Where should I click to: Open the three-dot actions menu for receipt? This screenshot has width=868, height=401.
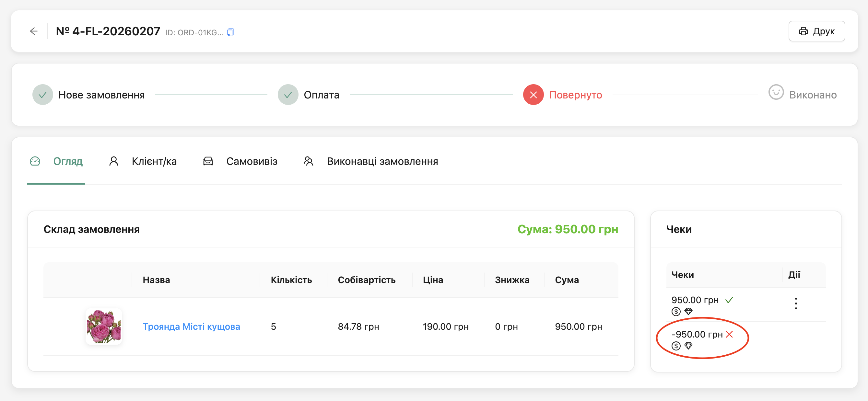tap(795, 304)
